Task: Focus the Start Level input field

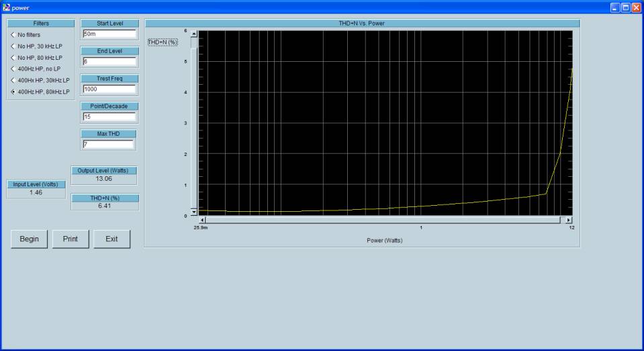Action: click(x=108, y=34)
